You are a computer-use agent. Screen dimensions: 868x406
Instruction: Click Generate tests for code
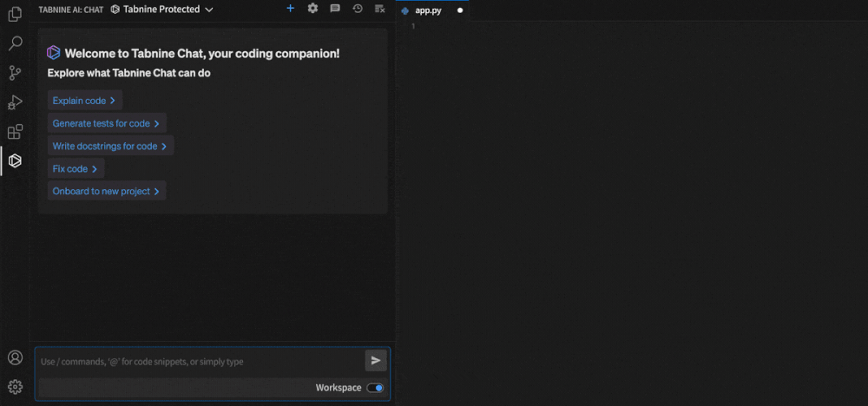(106, 123)
